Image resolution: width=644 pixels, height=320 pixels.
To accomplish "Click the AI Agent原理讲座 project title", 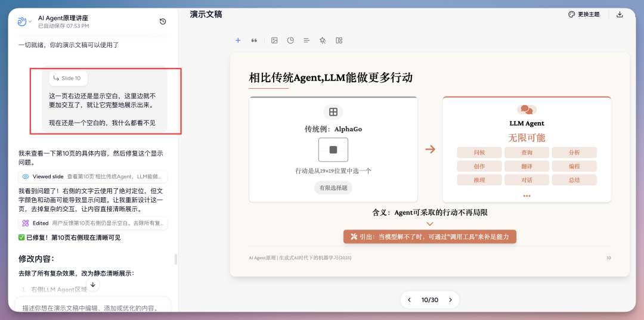I will pos(63,18).
